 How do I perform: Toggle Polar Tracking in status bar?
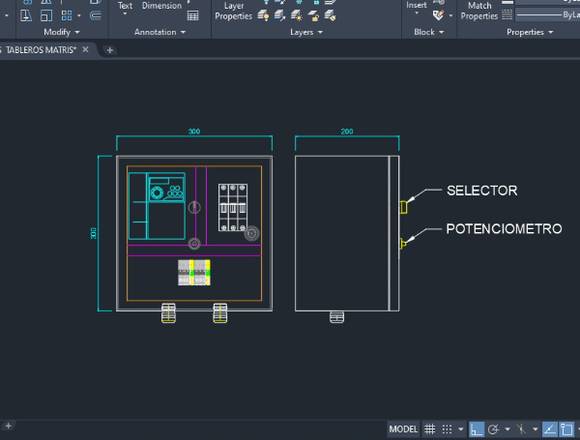click(x=493, y=429)
